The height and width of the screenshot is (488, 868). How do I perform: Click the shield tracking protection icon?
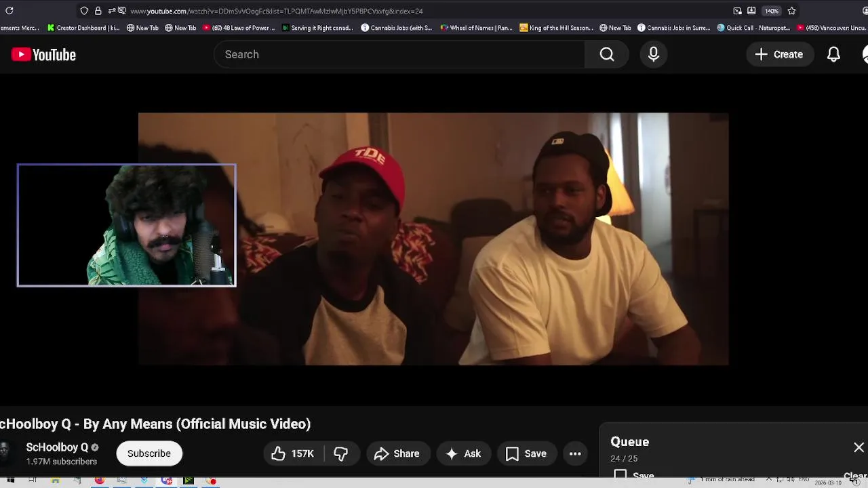pyautogui.click(x=84, y=11)
